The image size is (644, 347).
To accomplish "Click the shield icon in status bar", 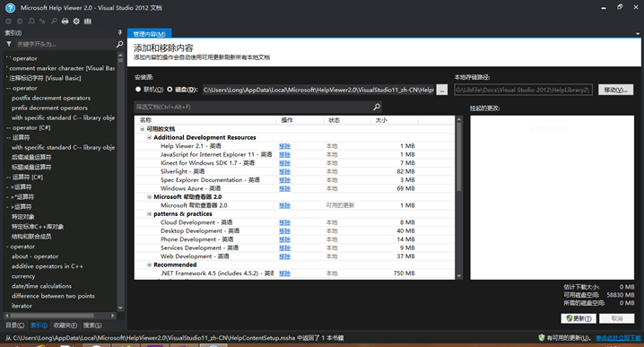I will [x=542, y=337].
